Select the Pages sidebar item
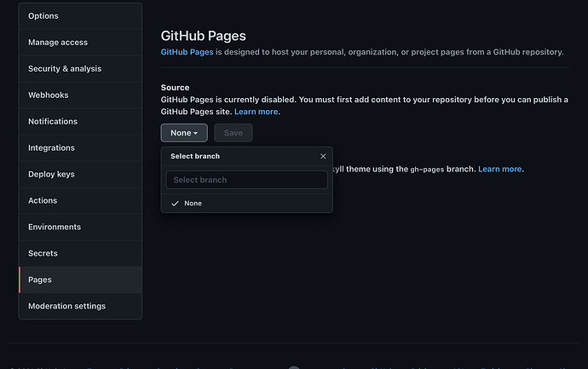Screen dimensions: 588x369 (80, 280)
